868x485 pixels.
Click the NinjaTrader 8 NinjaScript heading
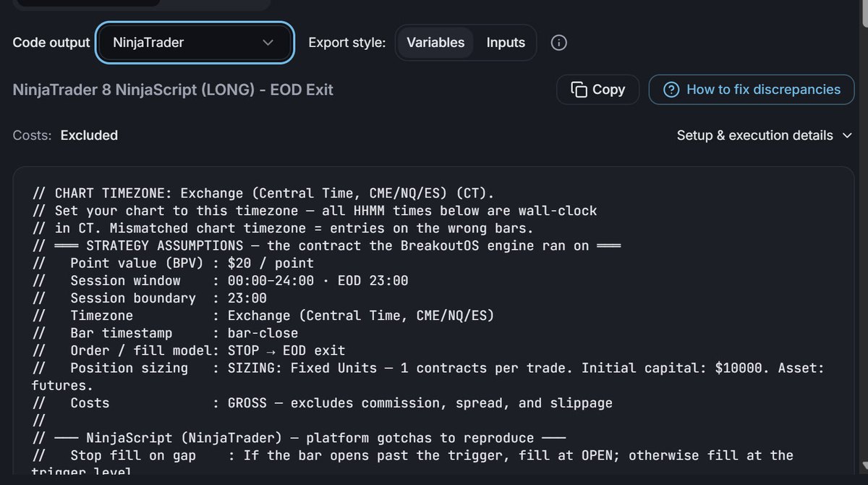coord(173,90)
